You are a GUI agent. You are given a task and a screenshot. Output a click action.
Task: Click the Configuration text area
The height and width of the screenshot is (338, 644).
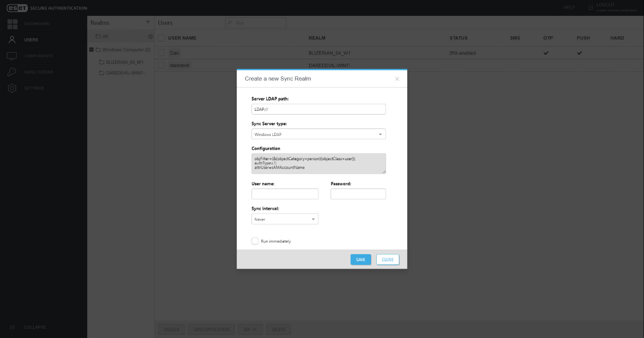pyautogui.click(x=319, y=163)
